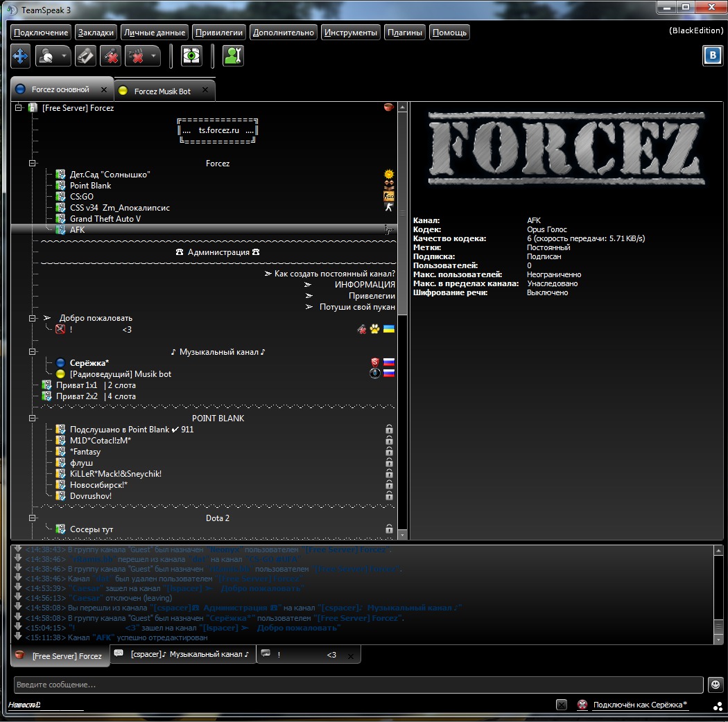
Task: Click the blue four-arrow toolbar icon
Action: pos(21,56)
